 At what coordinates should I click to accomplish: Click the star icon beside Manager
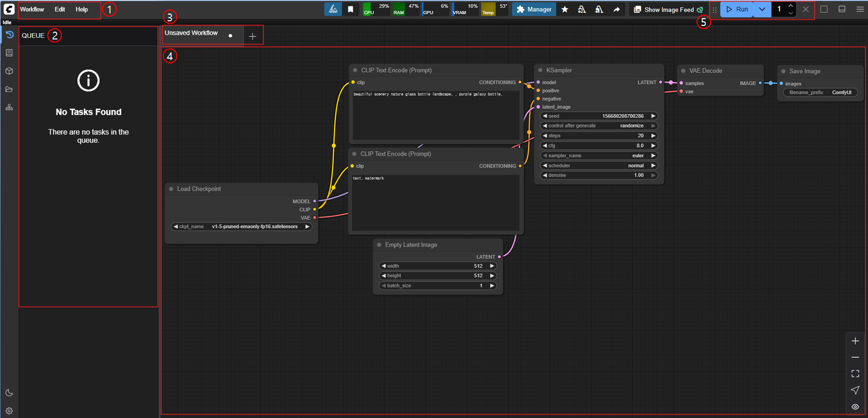[565, 9]
